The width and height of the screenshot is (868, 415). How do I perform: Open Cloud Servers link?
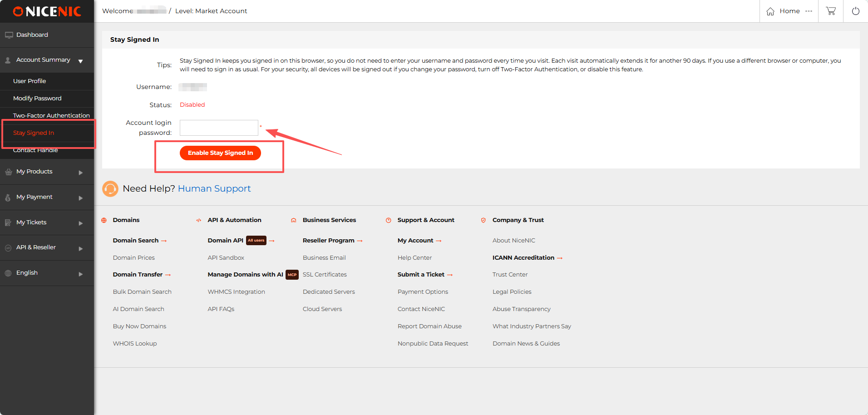[322, 309]
